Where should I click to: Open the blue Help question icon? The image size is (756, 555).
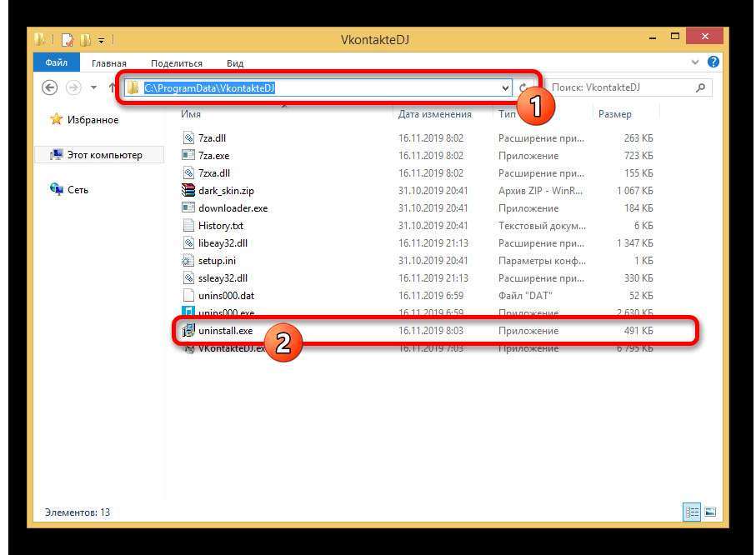[x=713, y=62]
